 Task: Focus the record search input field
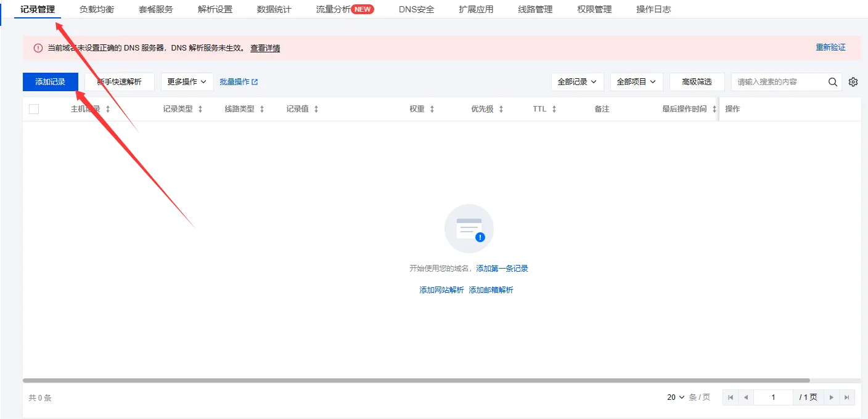[x=779, y=82]
